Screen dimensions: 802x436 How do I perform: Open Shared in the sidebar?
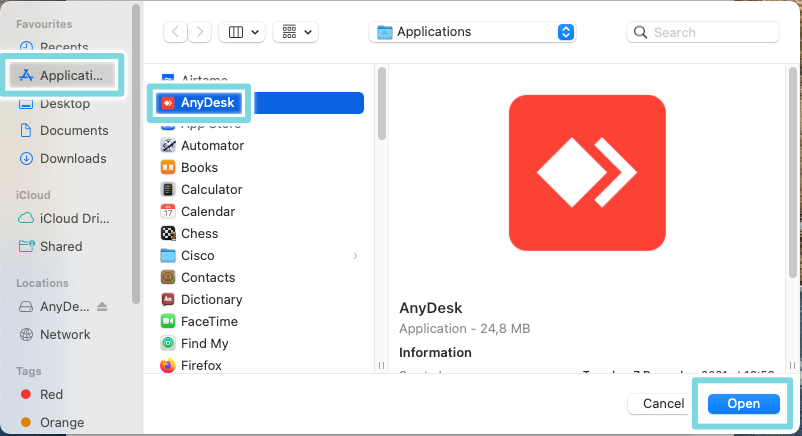(51, 247)
